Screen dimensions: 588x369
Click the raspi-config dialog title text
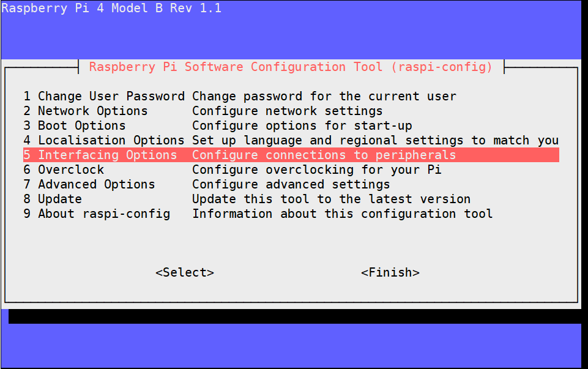pos(291,67)
